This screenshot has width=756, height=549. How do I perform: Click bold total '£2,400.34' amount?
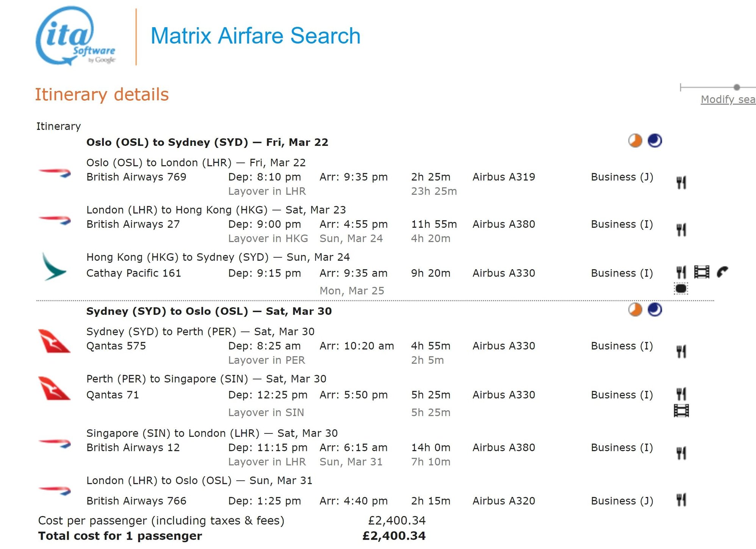(394, 536)
